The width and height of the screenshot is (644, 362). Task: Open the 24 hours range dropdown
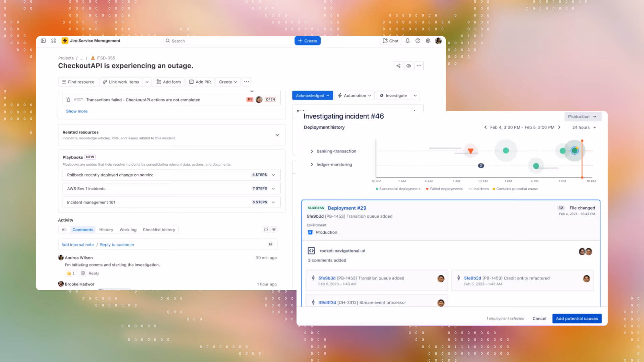(x=584, y=127)
